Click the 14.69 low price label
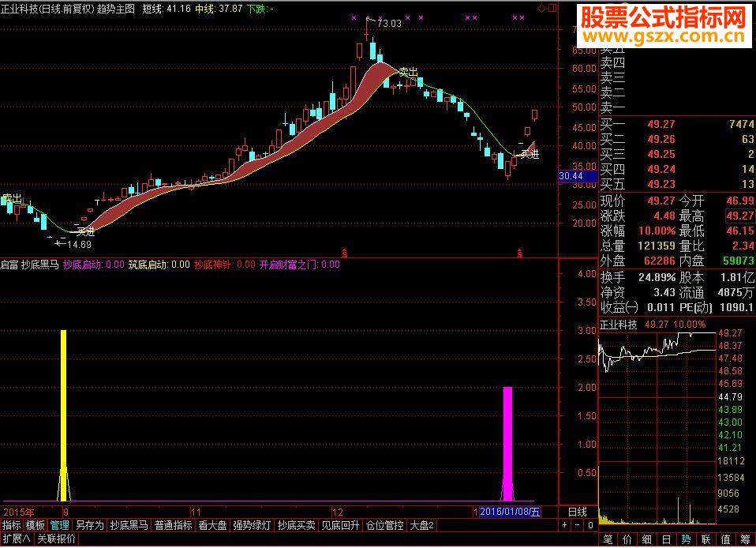The width and height of the screenshot is (756, 548). tap(79, 245)
